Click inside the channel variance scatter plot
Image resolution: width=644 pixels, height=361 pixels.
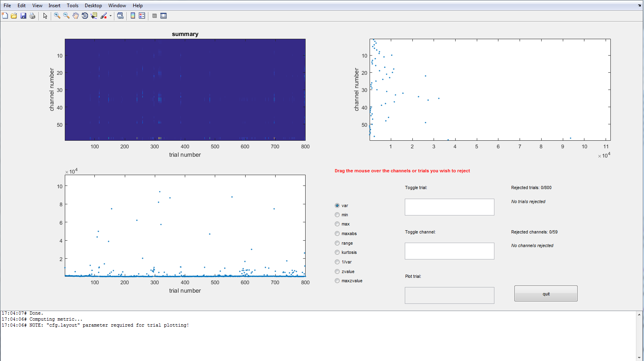(490, 90)
